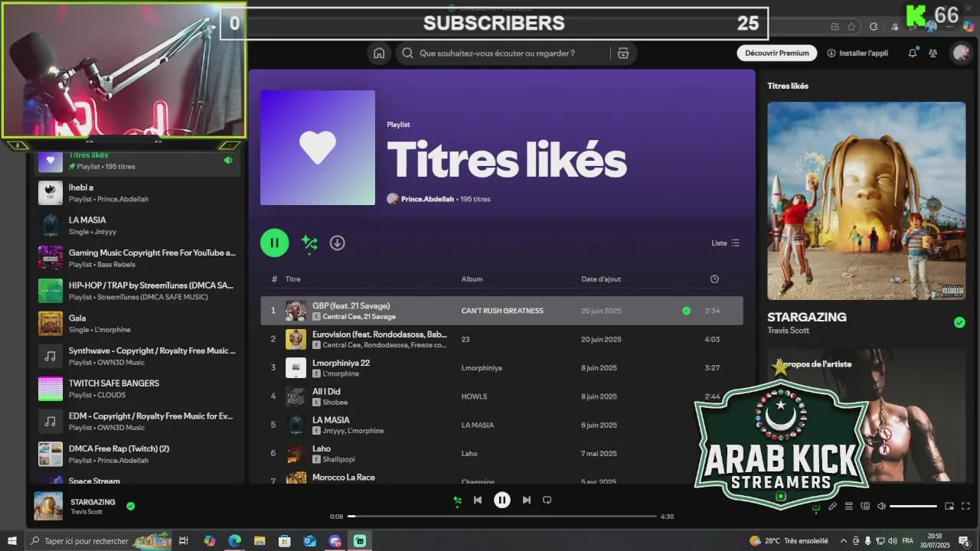Open lhebl a playlist in sidebar
980x551 pixels.
(x=137, y=193)
